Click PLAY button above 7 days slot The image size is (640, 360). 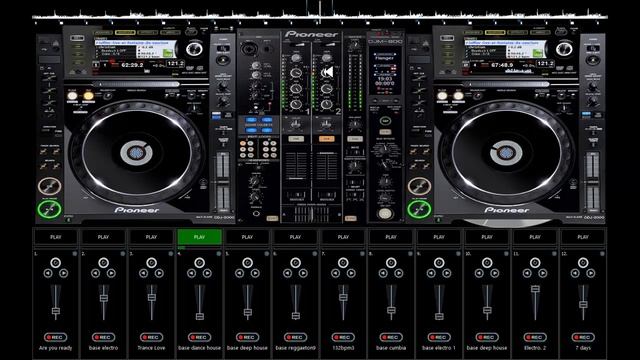pyautogui.click(x=583, y=237)
